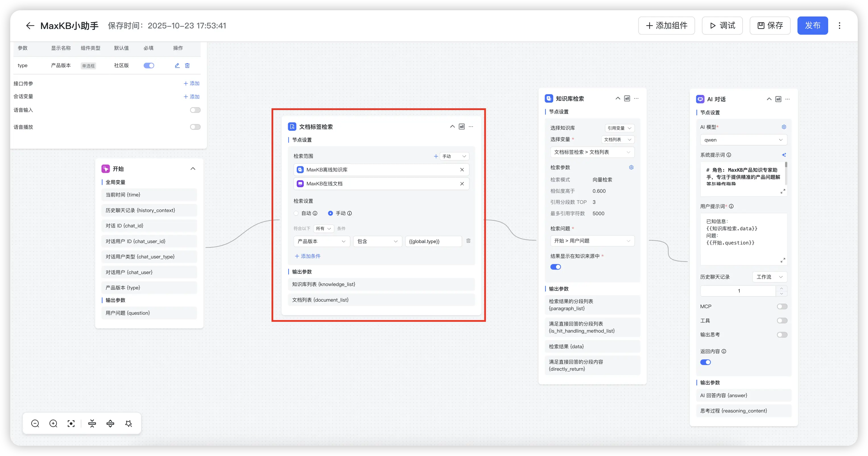The image size is (868, 456).
Task: Click the back arrow beside MaxKB小助手
Action: 30,26
